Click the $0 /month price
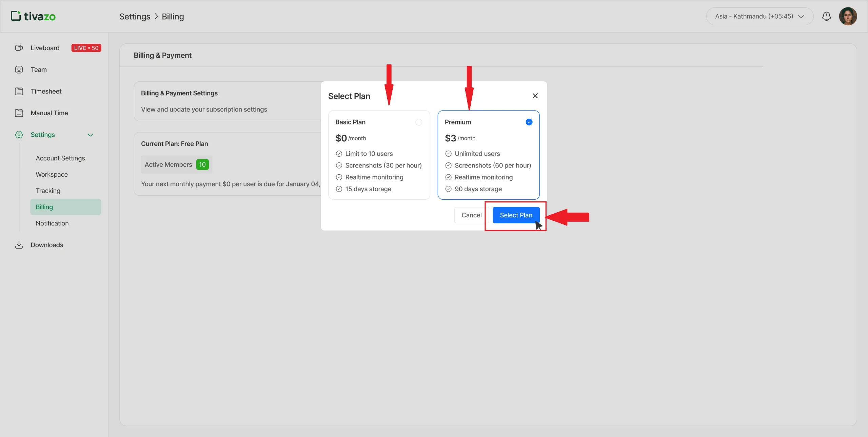This screenshot has height=437, width=868. click(x=351, y=138)
